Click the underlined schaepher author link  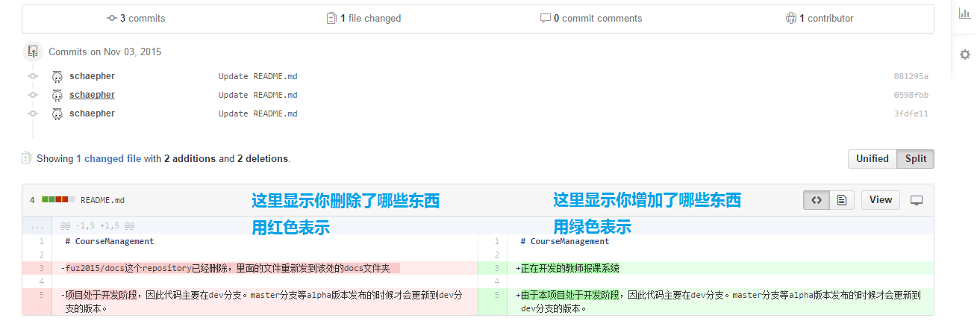[x=92, y=95]
